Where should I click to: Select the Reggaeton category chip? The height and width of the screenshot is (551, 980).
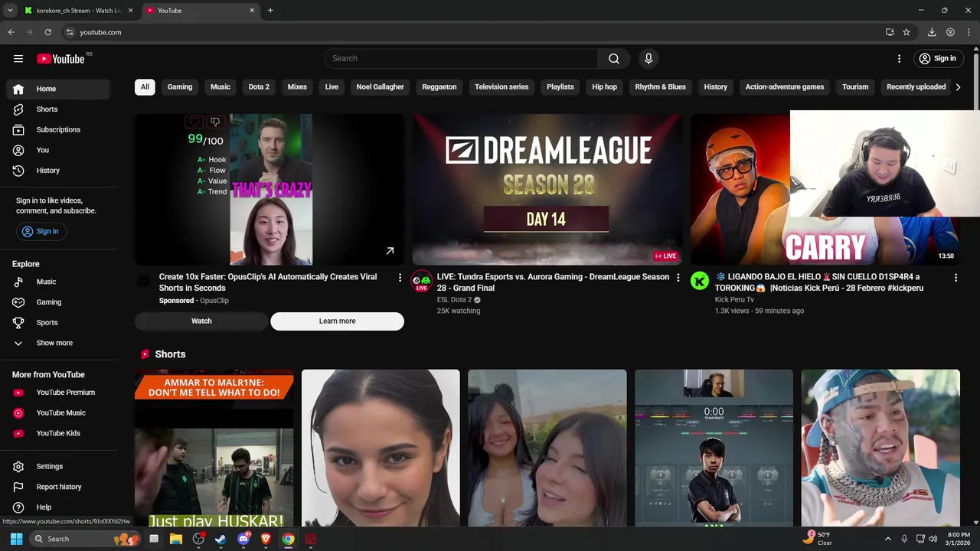click(439, 86)
